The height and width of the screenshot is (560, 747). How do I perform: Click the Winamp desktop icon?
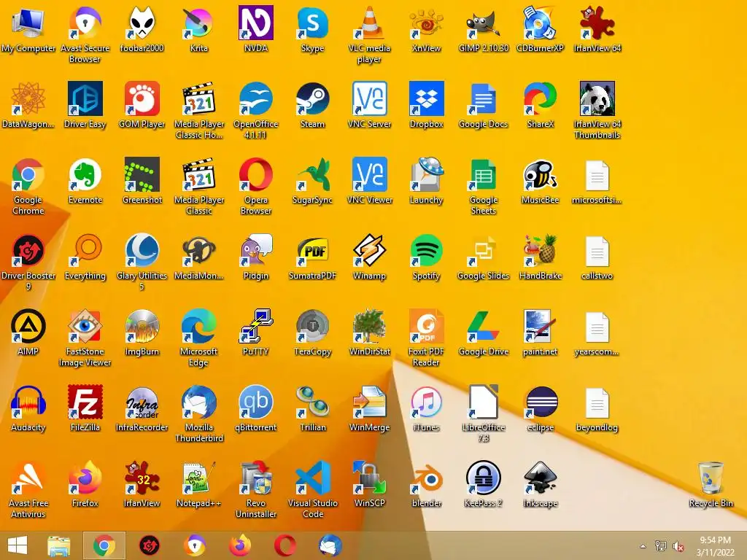click(x=369, y=257)
